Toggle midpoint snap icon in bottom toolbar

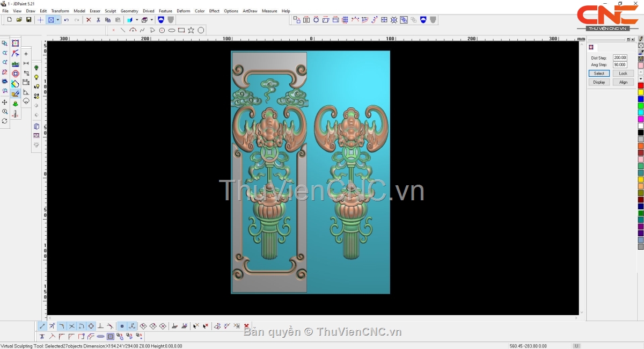(52, 326)
